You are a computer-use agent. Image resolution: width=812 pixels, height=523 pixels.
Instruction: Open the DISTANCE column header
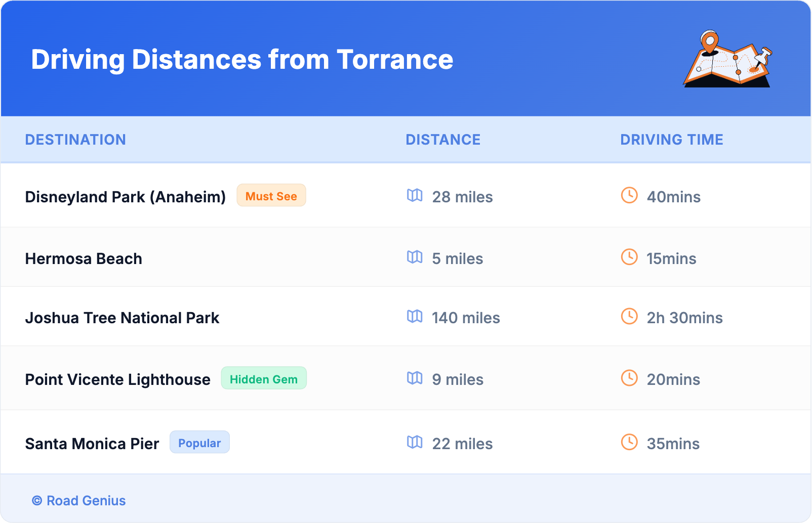(443, 140)
